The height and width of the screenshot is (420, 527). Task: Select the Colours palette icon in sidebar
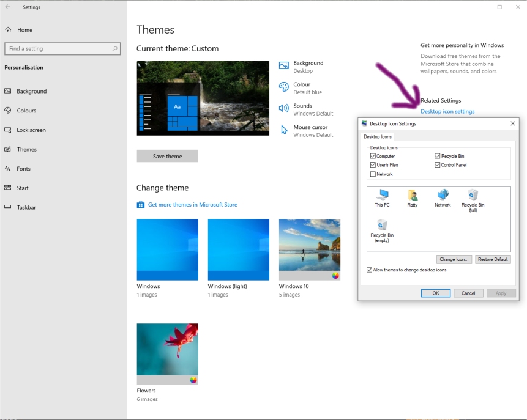point(8,111)
